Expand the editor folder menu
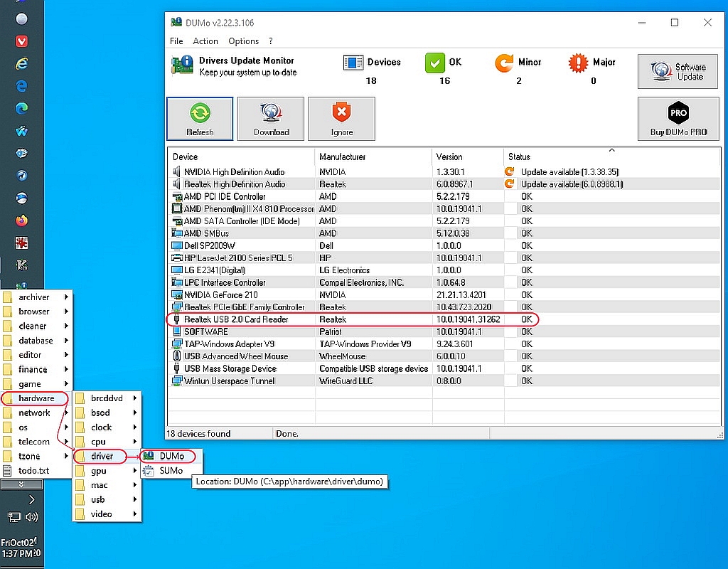The image size is (728, 569). coord(36,355)
